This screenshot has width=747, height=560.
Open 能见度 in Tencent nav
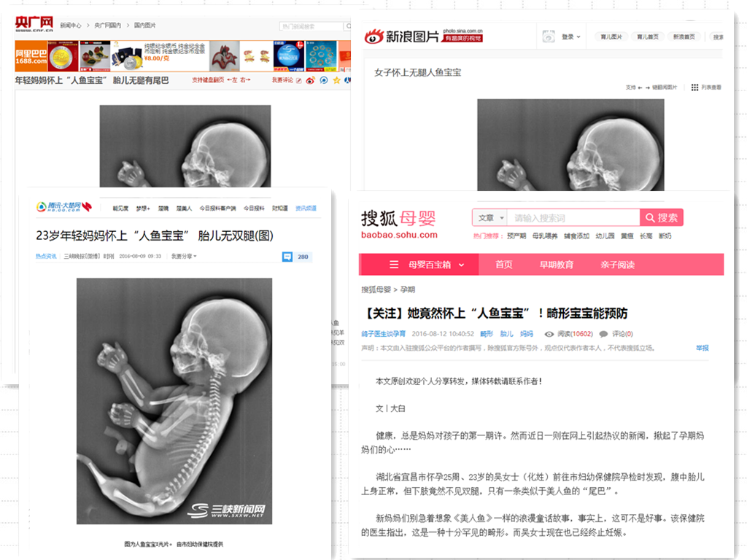click(x=120, y=208)
